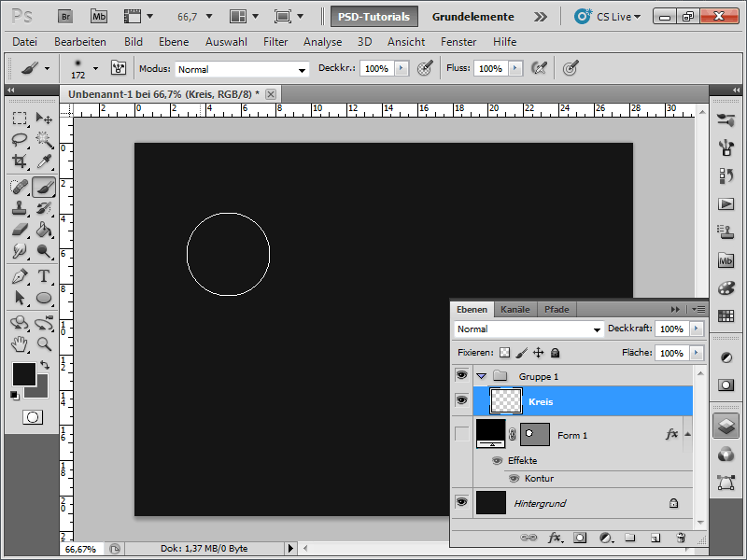Screen dimensions: 747x560
Task: Open the brush panel toggle icon
Action: coord(119,68)
